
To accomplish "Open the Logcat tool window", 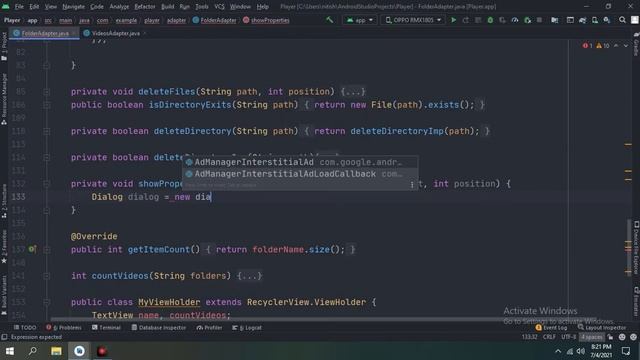I will click(x=247, y=327).
